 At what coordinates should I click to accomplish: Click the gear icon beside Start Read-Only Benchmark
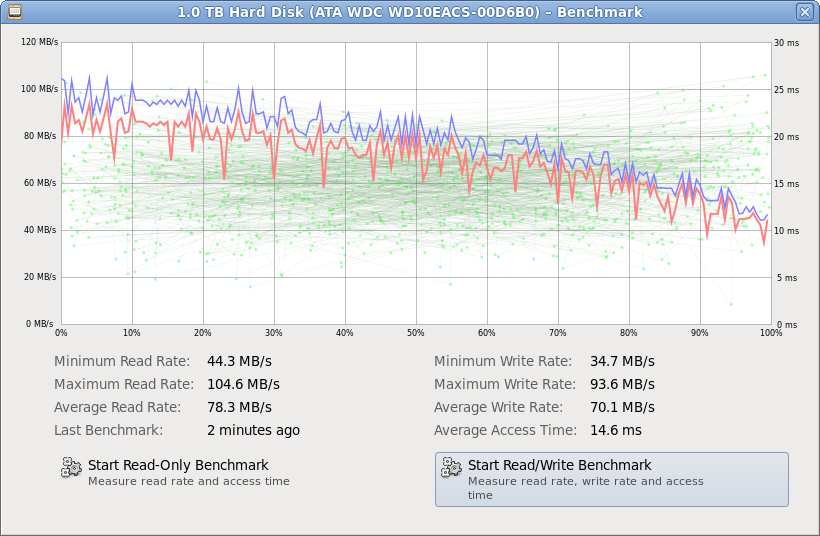[71, 467]
